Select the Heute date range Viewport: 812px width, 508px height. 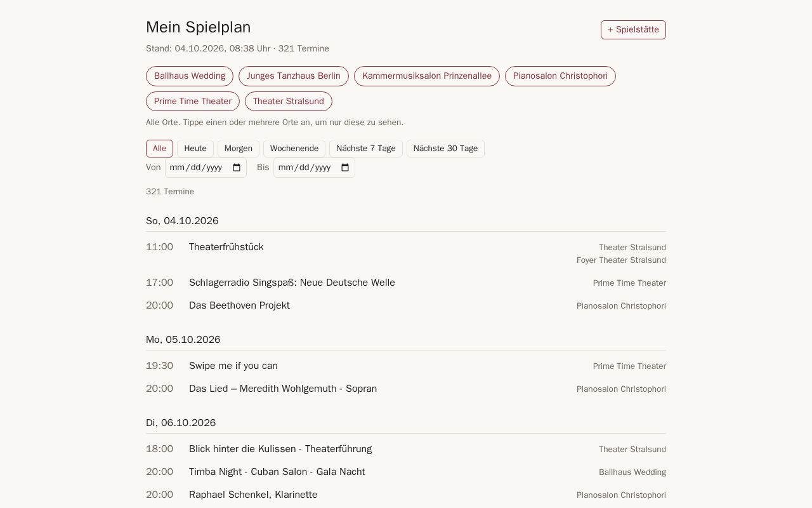195,149
